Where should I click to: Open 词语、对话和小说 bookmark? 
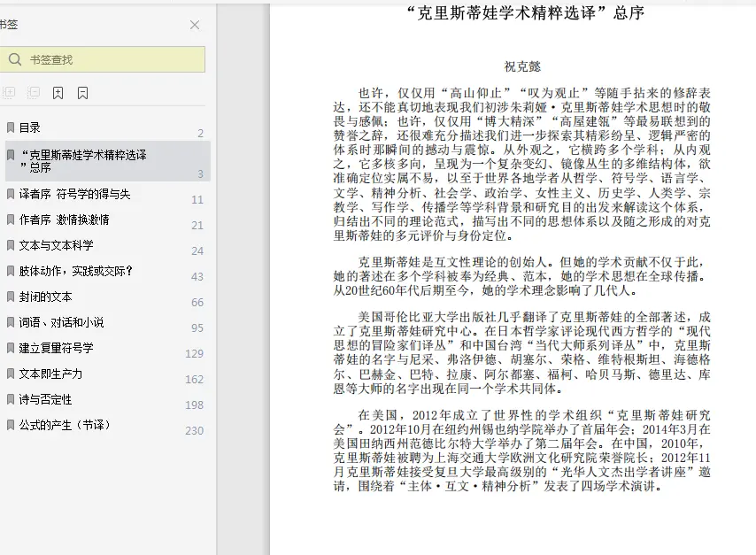click(x=61, y=322)
